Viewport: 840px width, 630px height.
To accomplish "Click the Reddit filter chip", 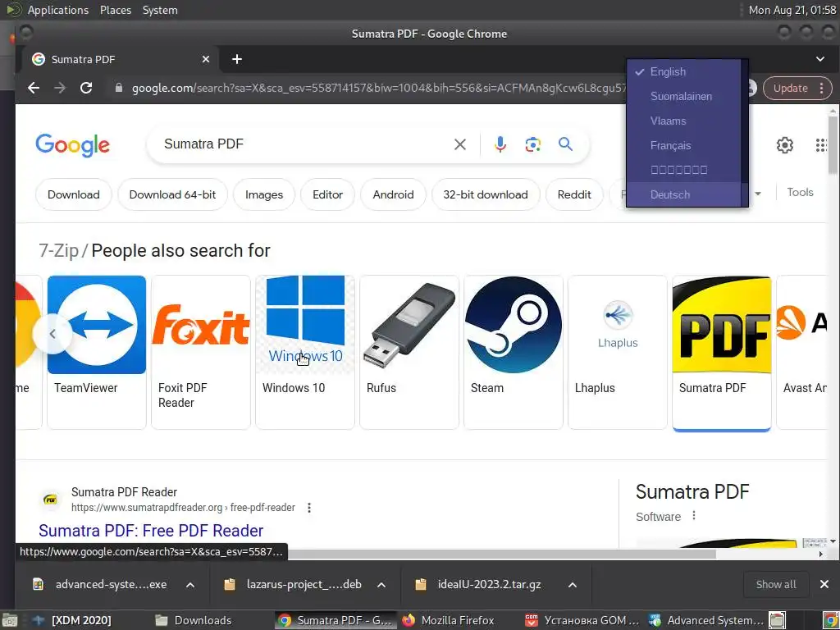I will (574, 194).
